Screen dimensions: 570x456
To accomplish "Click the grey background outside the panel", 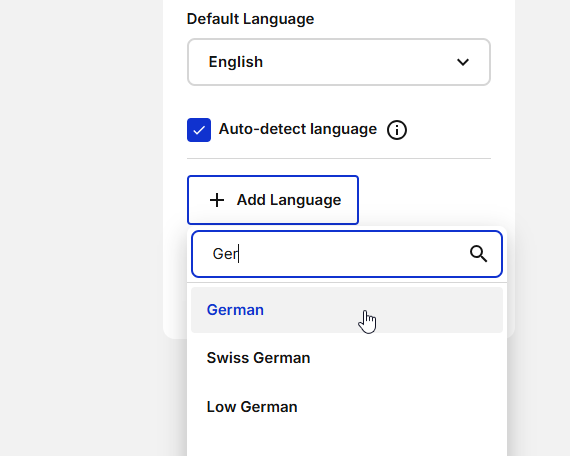I will coord(80,218).
